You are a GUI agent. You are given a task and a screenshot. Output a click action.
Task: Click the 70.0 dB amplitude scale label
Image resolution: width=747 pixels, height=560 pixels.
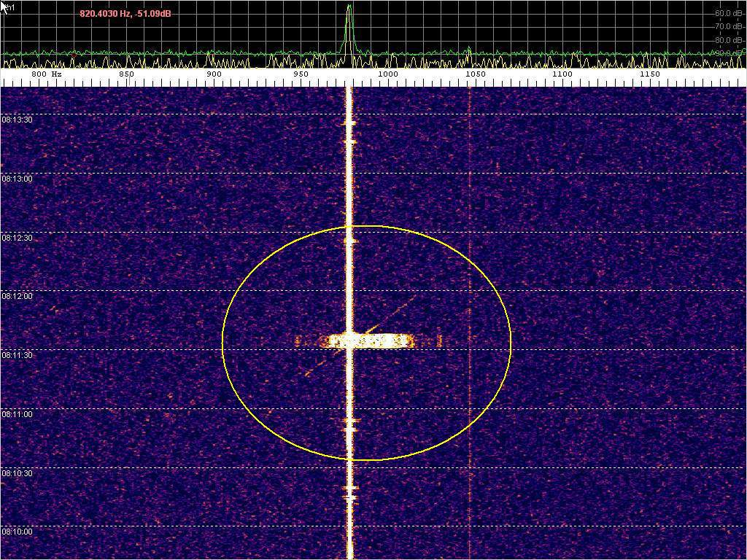(728, 26)
